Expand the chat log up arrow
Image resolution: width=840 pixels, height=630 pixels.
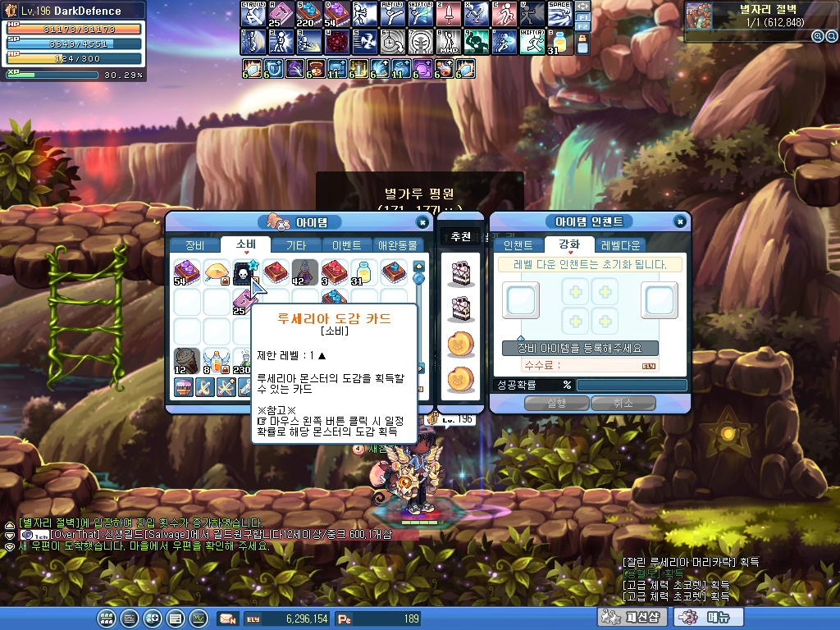point(9,524)
